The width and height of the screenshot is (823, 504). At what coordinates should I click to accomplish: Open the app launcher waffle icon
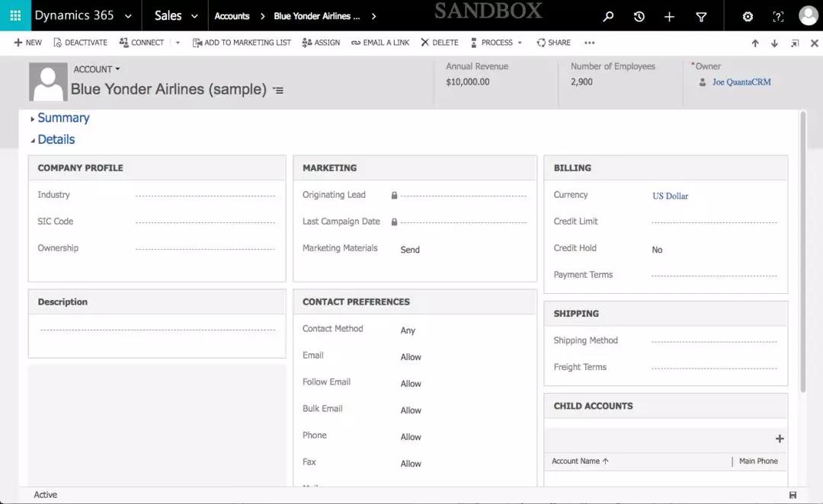tap(15, 15)
